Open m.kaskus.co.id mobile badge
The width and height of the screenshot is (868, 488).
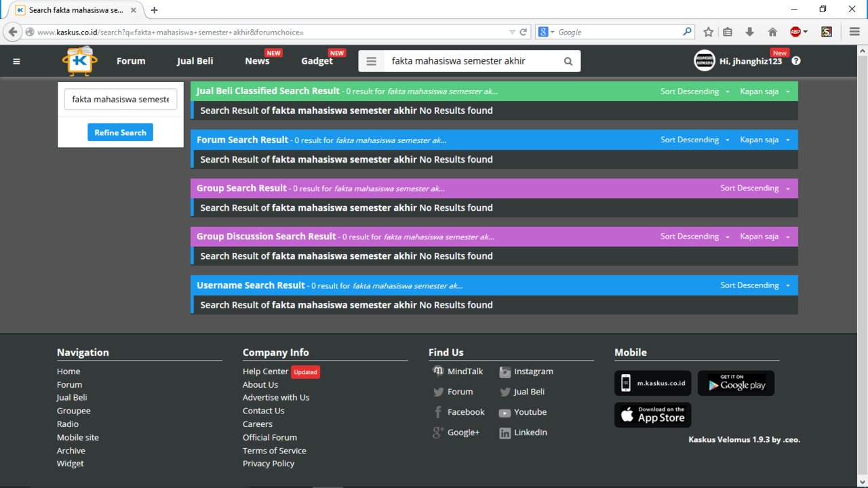[653, 383]
